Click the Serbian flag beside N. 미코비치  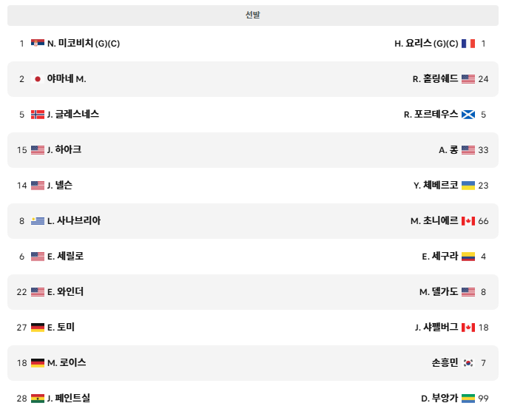point(38,43)
